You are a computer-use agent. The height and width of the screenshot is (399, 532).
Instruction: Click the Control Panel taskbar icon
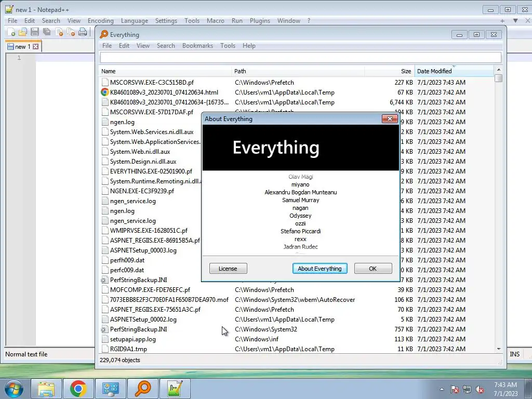[x=110, y=389]
